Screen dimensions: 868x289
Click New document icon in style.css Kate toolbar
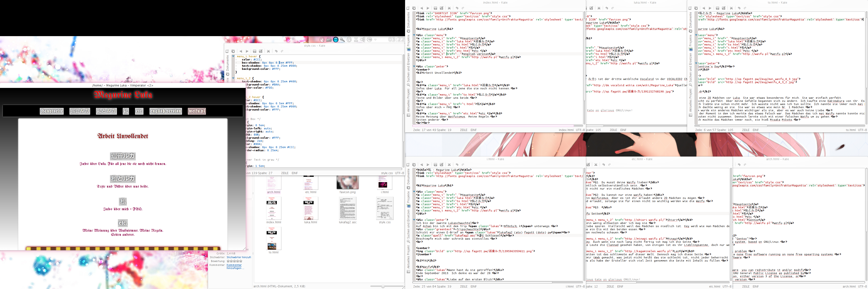pyautogui.click(x=227, y=52)
